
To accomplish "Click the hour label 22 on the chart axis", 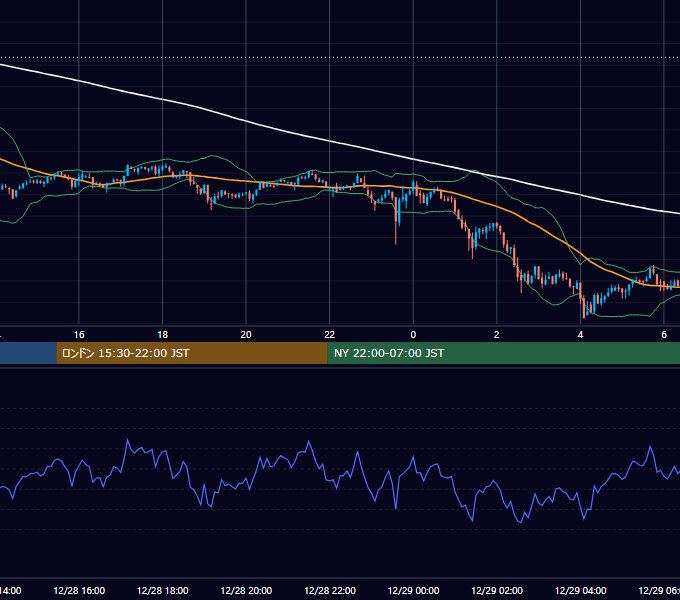I will click(x=330, y=335).
